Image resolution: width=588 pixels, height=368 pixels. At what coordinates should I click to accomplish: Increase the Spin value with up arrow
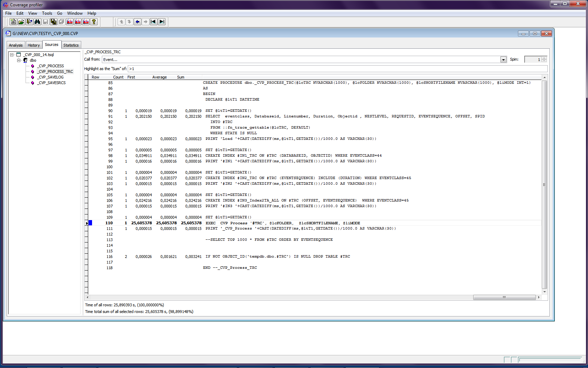[544, 58]
